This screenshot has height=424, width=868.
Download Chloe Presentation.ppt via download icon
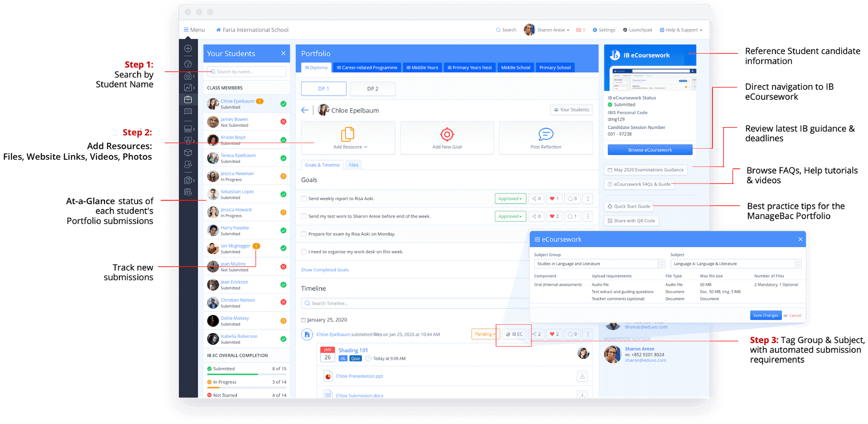point(582,376)
